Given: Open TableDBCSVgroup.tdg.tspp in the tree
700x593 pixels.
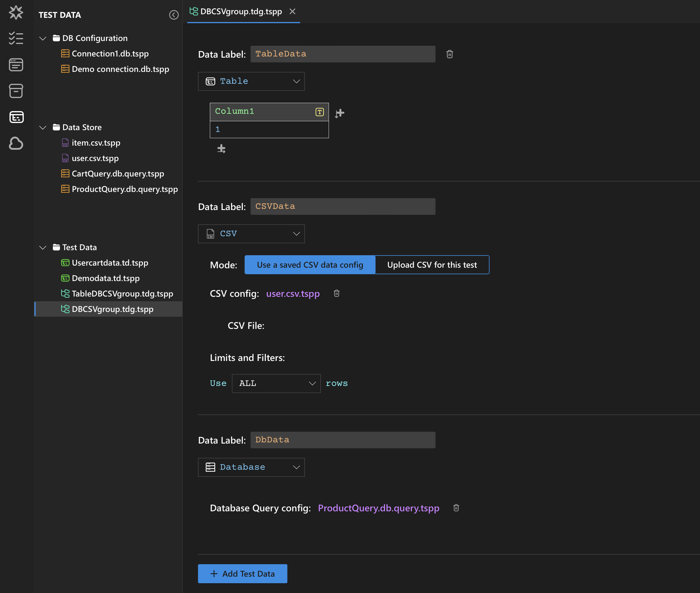Looking at the screenshot, I should tap(122, 294).
